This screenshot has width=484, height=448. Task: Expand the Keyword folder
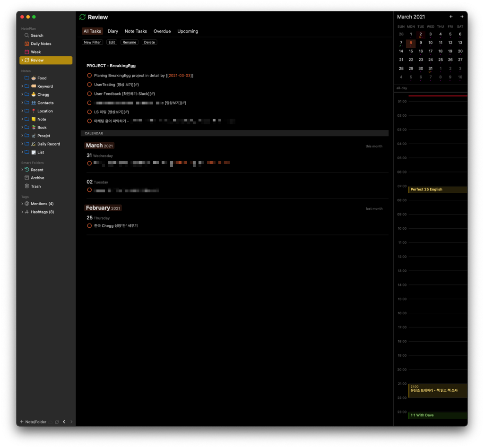click(22, 86)
